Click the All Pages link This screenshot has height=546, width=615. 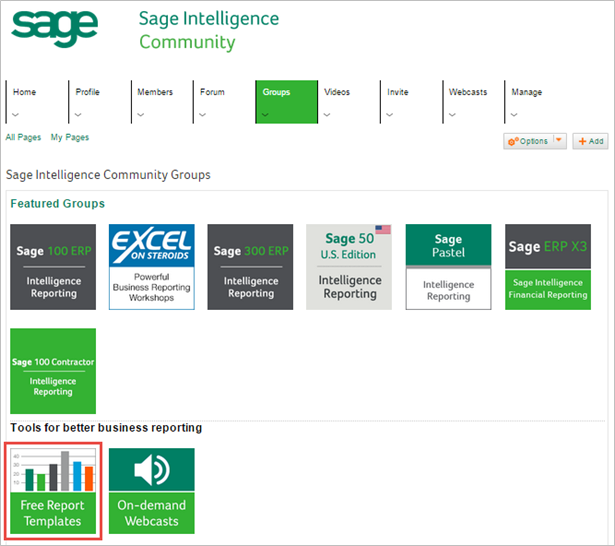(x=23, y=137)
